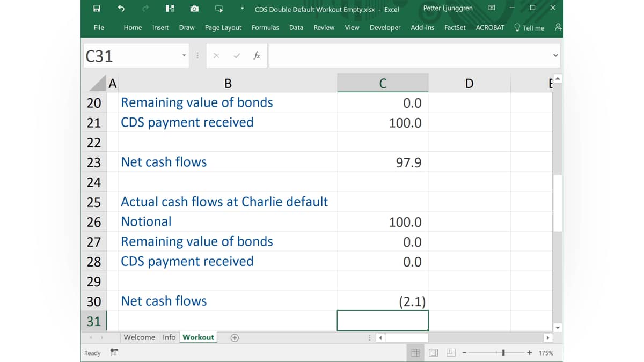Open the Insert ribbon tab
Viewport: 644px width, 362px height.
(160, 27)
